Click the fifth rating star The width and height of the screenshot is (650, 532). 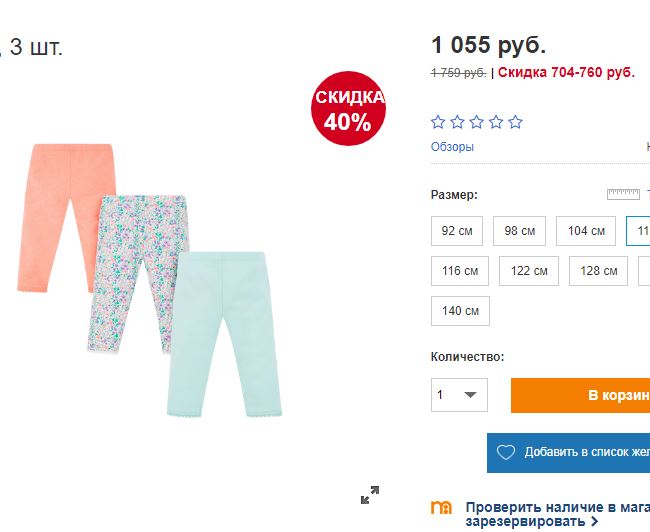click(x=515, y=122)
